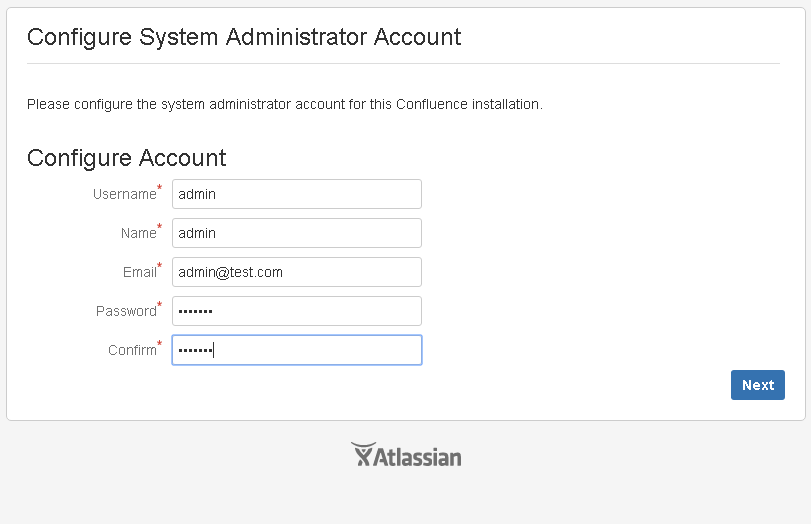Focus the Username input field
The height and width of the screenshot is (524, 811).
pos(297,194)
